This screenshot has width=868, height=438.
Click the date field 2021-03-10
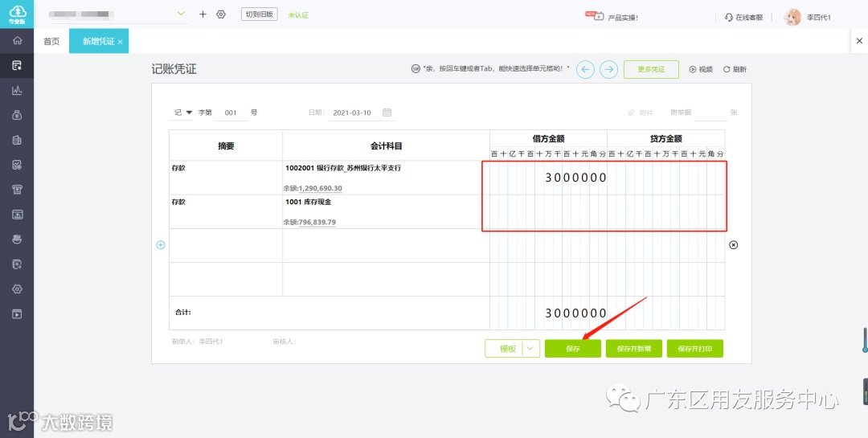coord(352,113)
